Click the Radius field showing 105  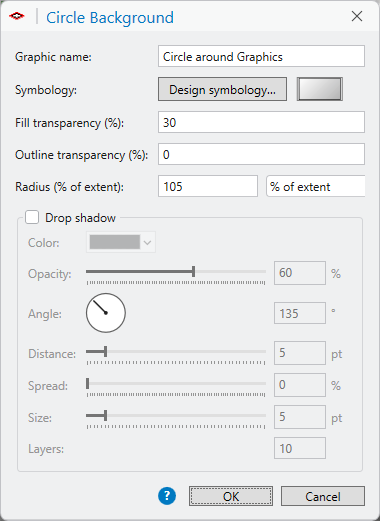[208, 186]
